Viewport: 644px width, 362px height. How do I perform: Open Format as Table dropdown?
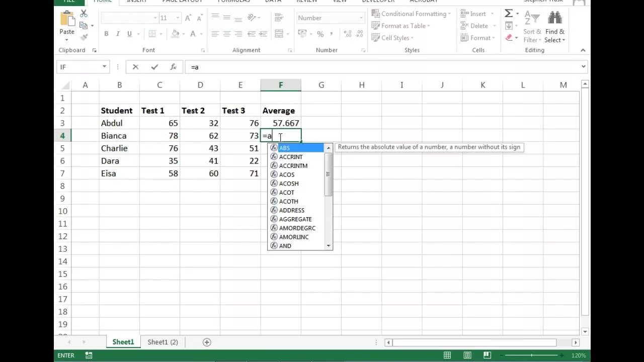pyautogui.click(x=400, y=26)
